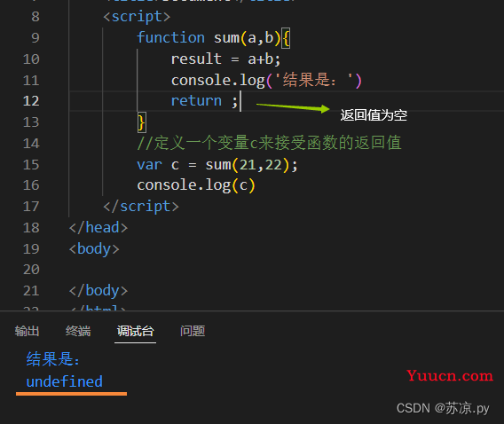Click the 'return' keyword on line 12

click(196, 101)
